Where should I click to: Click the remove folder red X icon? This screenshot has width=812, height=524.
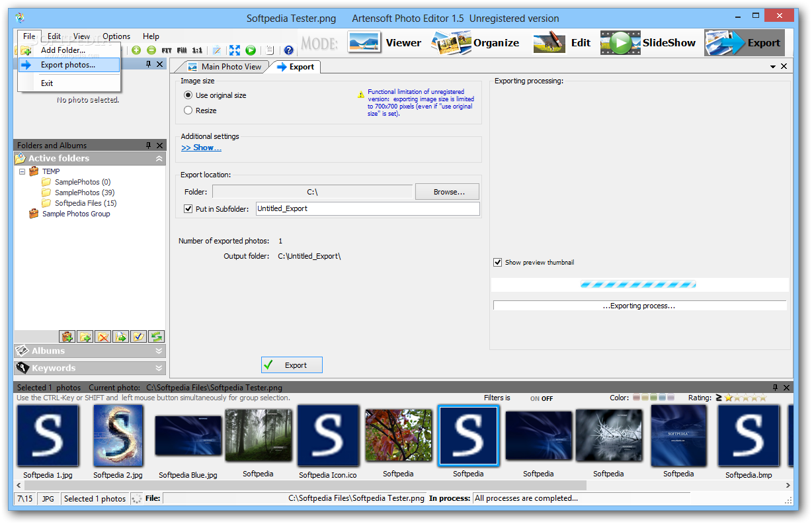[102, 337]
